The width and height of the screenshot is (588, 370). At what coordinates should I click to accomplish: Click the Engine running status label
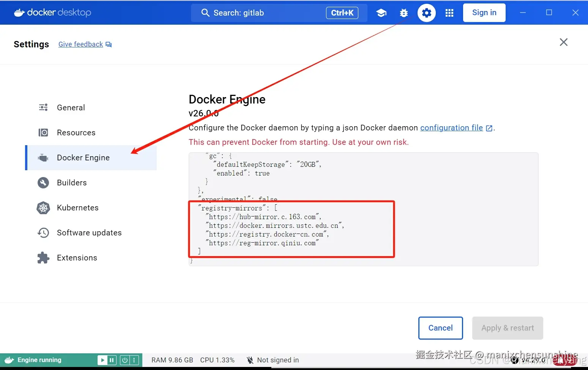(x=39, y=360)
